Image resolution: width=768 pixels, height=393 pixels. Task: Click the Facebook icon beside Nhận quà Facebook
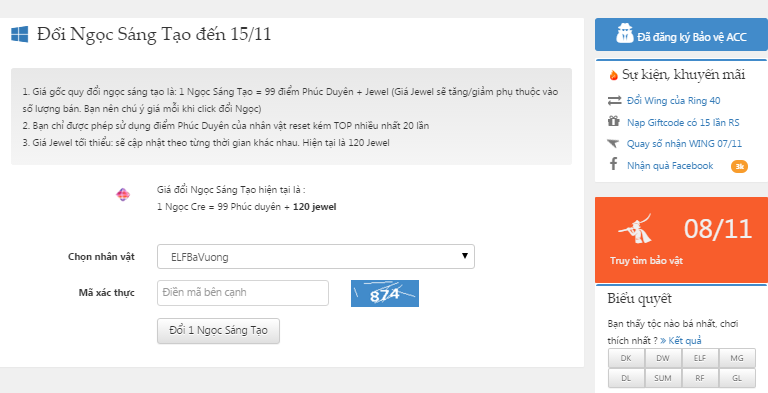point(613,164)
